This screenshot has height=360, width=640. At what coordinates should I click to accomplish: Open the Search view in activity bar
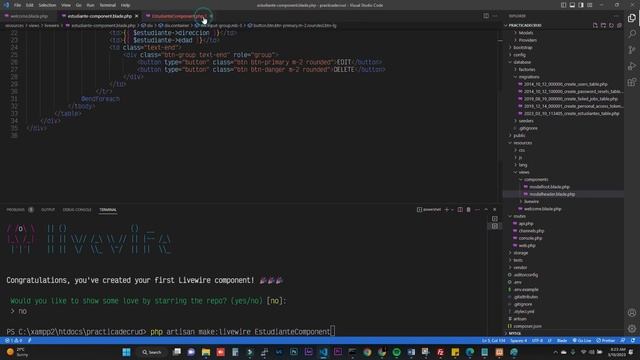632,34
